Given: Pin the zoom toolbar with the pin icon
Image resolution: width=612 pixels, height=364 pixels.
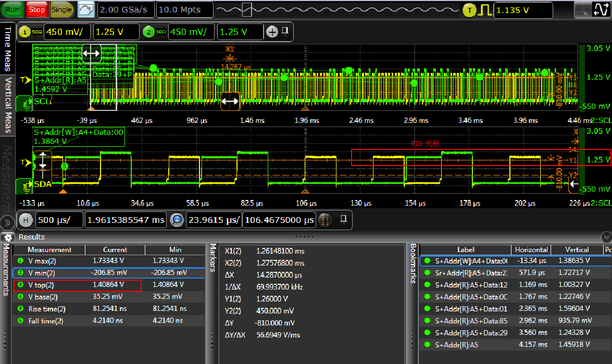Looking at the screenshot, I should click(x=342, y=219).
